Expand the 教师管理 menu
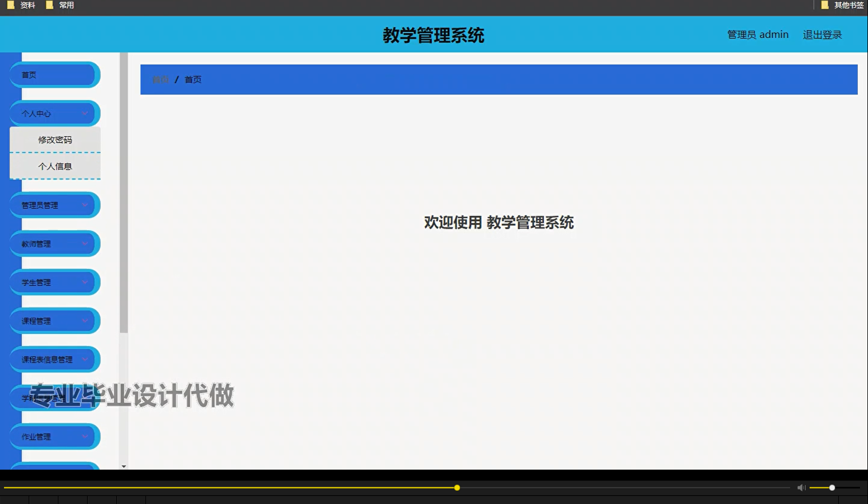 (54, 243)
